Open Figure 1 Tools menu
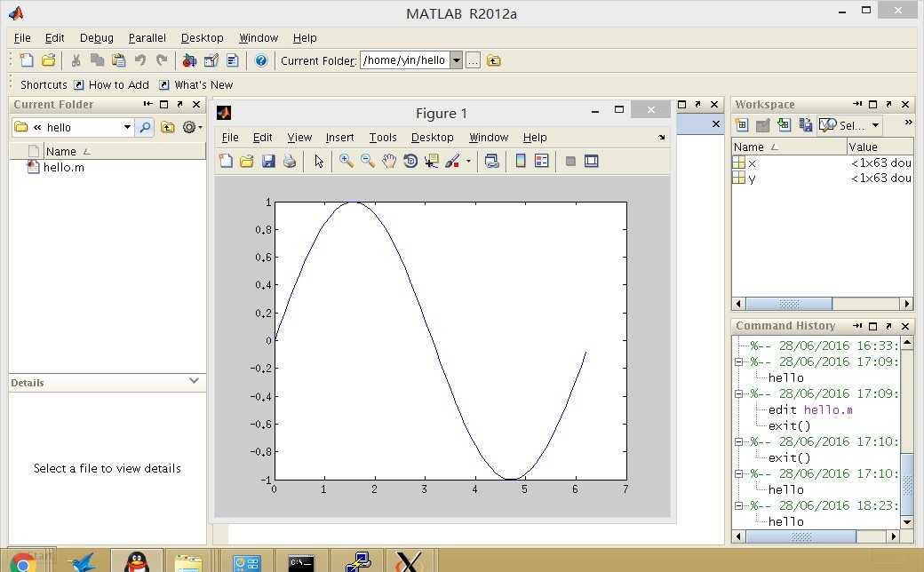Viewport: 924px width, 572px height. click(382, 138)
